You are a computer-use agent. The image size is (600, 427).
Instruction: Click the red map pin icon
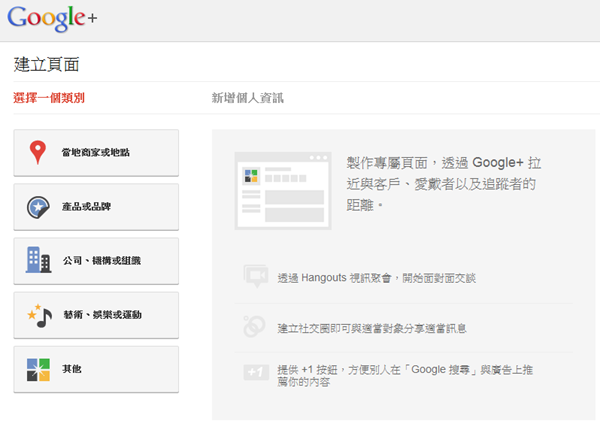coord(39,153)
